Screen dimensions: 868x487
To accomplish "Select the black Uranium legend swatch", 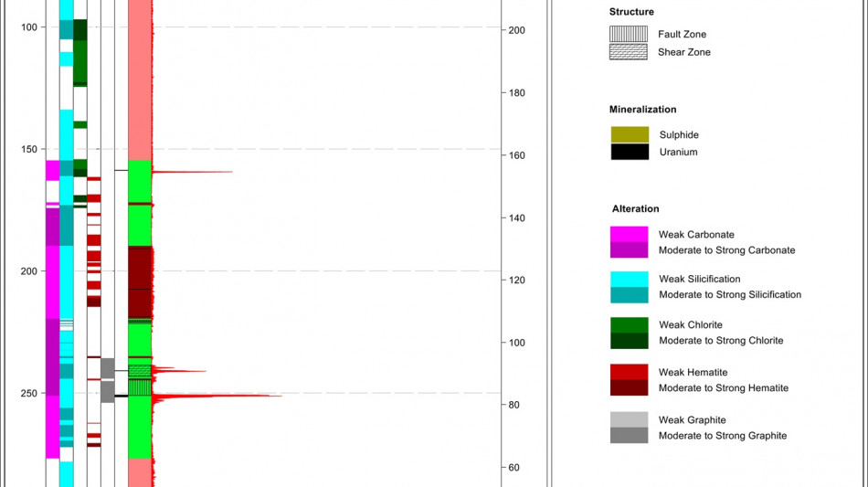I will click(x=629, y=152).
